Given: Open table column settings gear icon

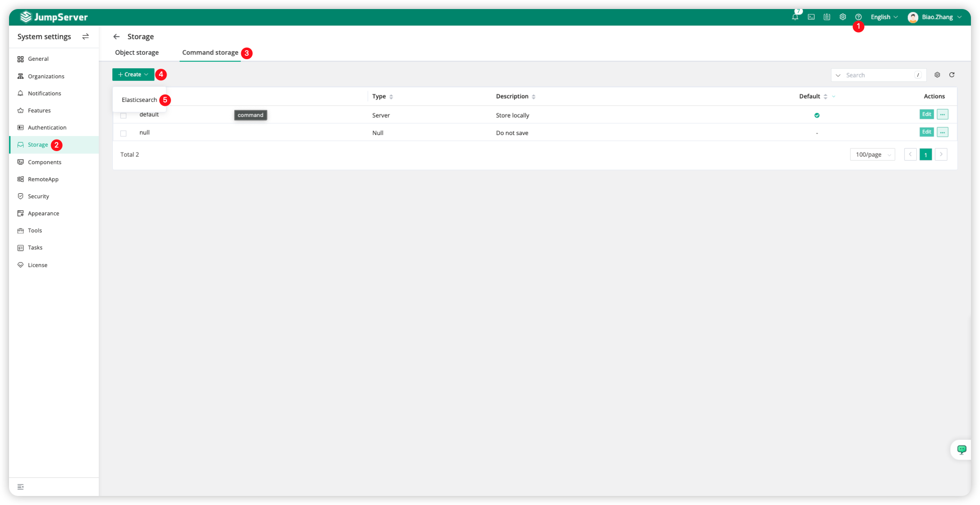Looking at the screenshot, I should pyautogui.click(x=937, y=75).
